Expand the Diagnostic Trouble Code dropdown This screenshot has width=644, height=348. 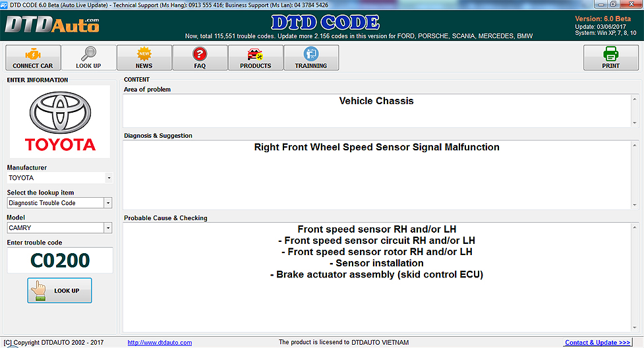tap(108, 203)
